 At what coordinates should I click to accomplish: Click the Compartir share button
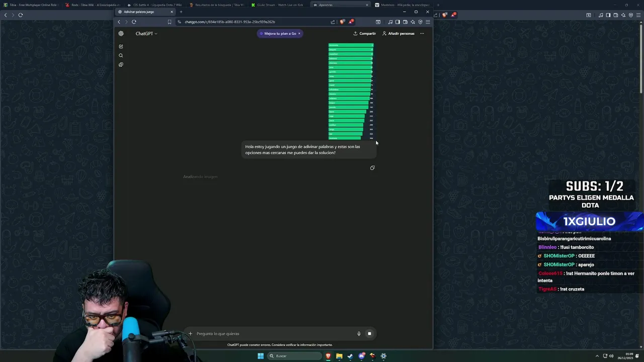[365, 34]
